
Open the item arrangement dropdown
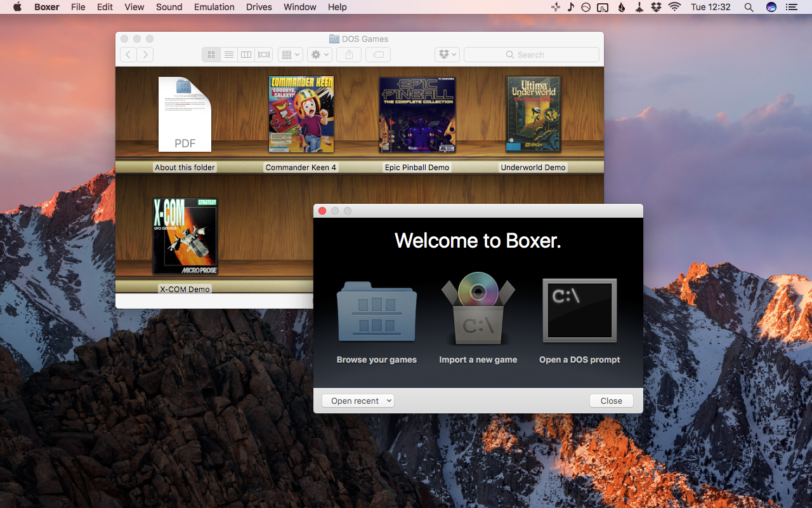click(x=291, y=55)
